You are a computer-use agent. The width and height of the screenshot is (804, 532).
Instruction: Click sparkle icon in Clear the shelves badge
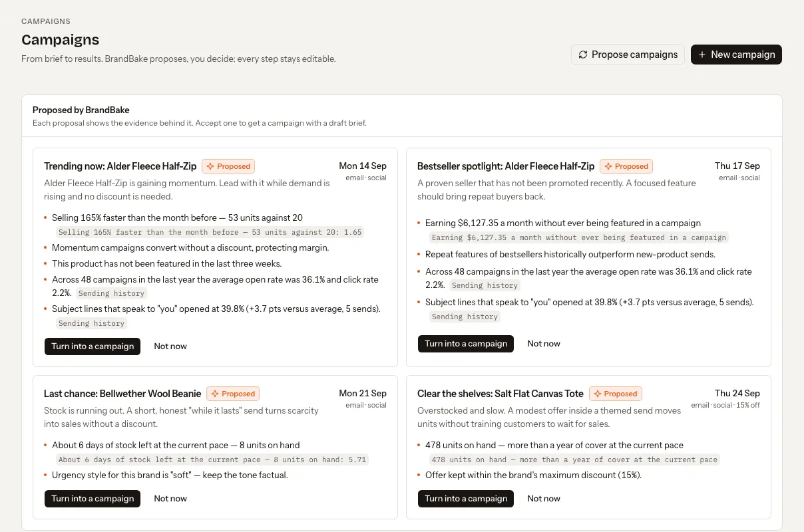597,394
